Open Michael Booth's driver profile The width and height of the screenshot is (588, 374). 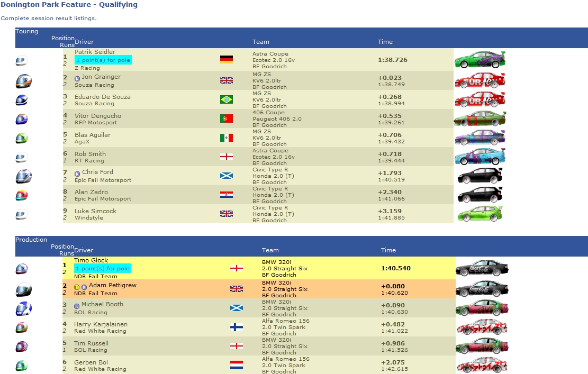coord(102,304)
